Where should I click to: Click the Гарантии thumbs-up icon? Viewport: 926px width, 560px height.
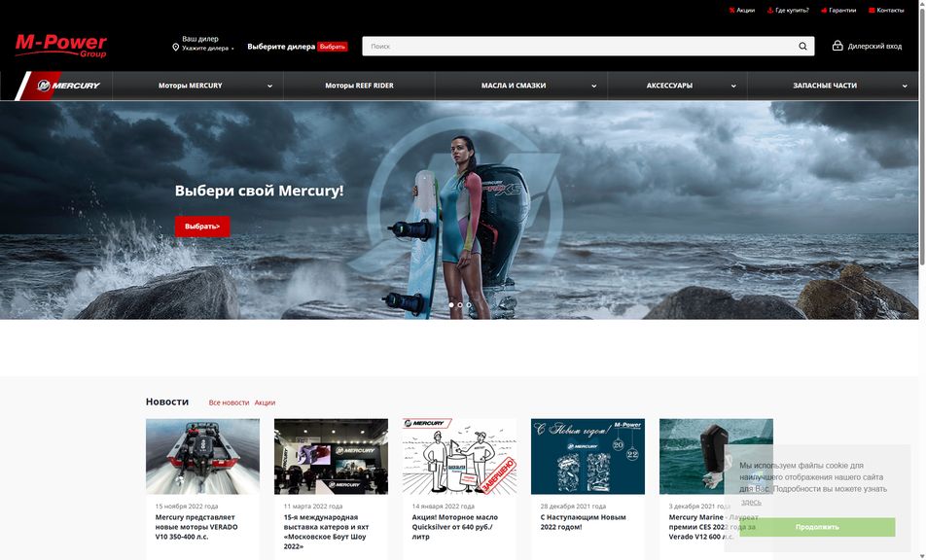824,10
